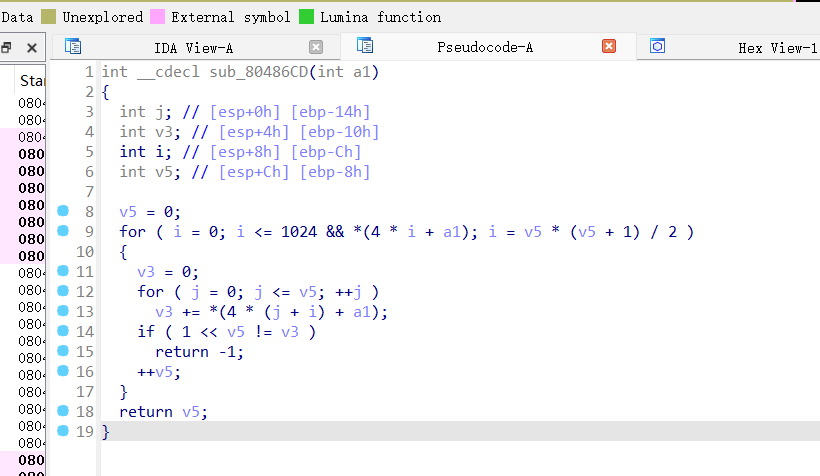Toggle breakpoint dot on line 13

63,310
